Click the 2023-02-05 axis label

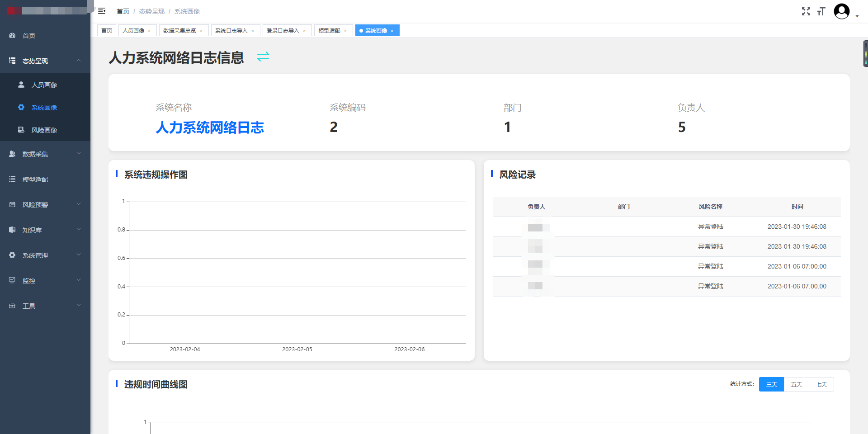tap(297, 349)
